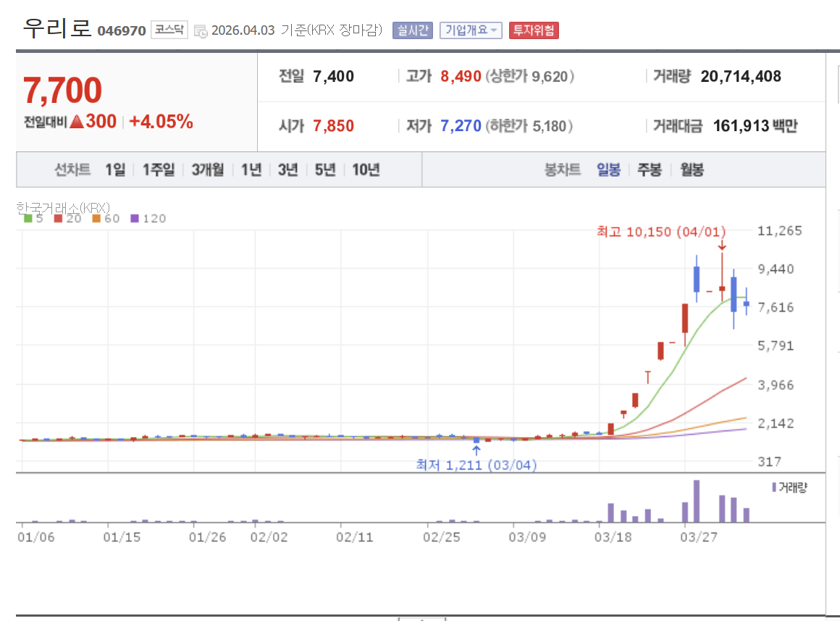Click the 최고 10,150 (04/01) high marker
The height and width of the screenshot is (621, 840).
[661, 232]
